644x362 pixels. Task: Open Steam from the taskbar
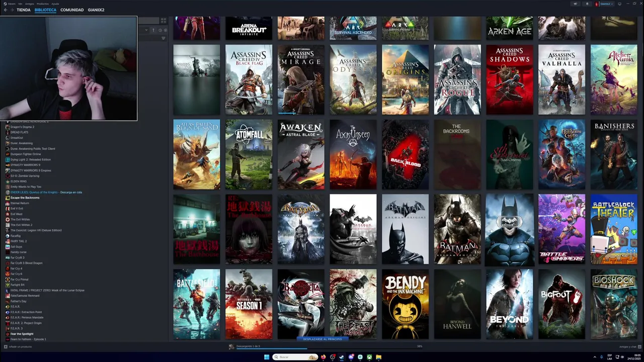click(342, 357)
